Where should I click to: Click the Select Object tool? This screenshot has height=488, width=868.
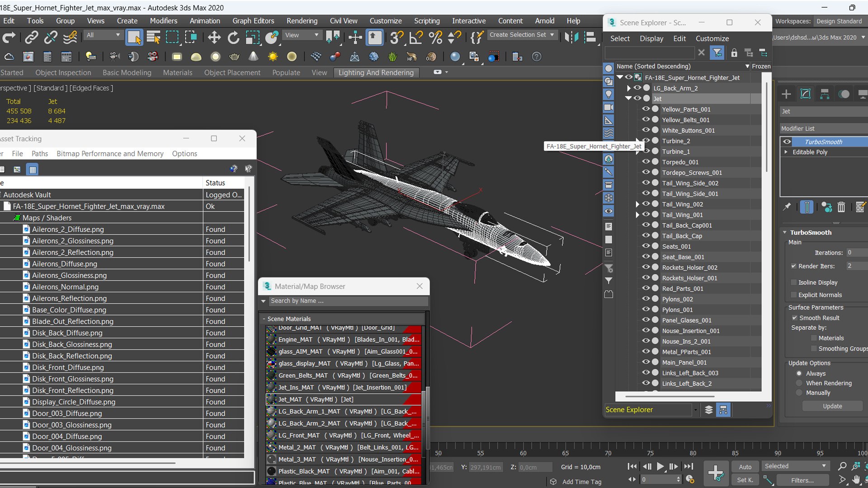click(134, 38)
